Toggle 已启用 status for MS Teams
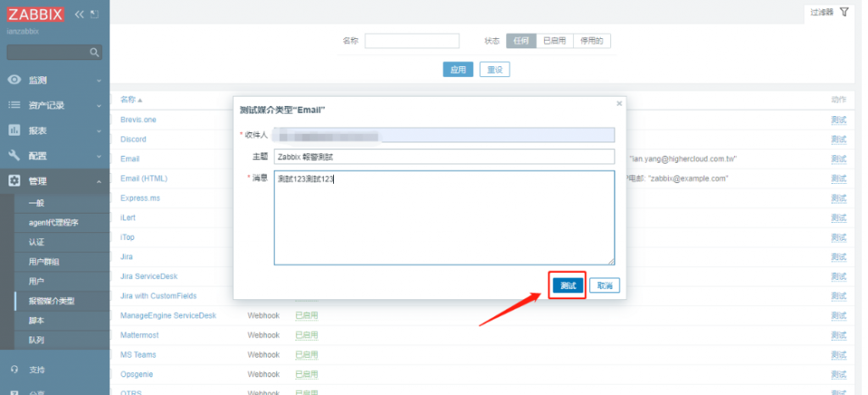The width and height of the screenshot is (868, 395). pyautogui.click(x=307, y=354)
